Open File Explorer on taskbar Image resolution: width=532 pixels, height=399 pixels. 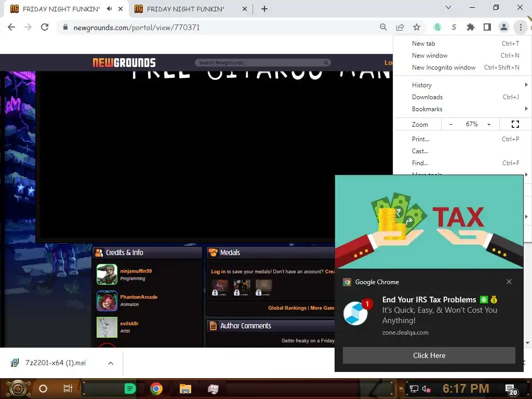point(185,389)
